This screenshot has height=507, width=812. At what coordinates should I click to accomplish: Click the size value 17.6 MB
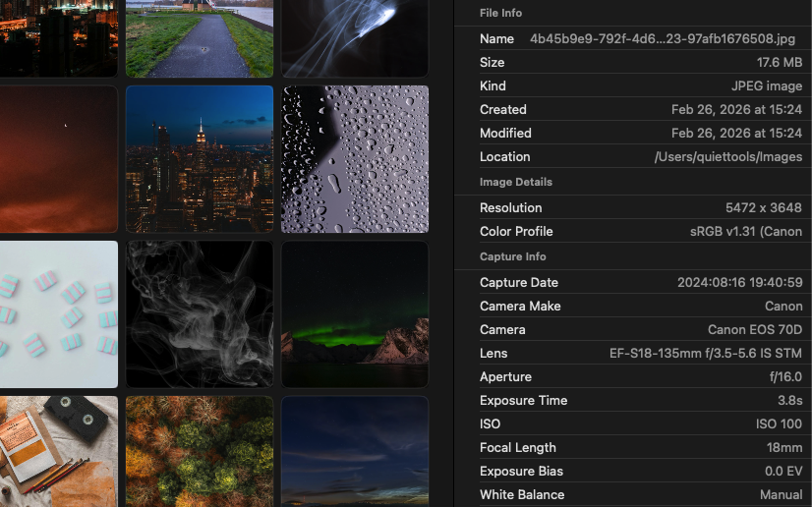tap(780, 63)
